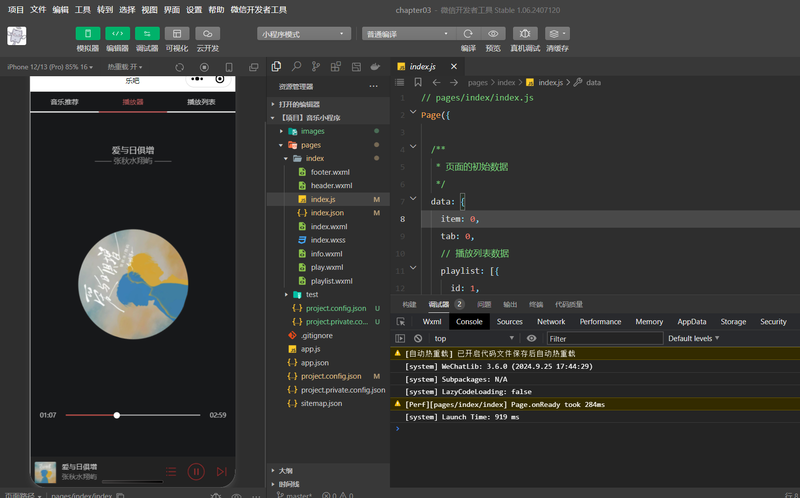This screenshot has width=800, height=498.
Task: Click the bookmark icon in breadcrumb bar
Action: point(418,82)
